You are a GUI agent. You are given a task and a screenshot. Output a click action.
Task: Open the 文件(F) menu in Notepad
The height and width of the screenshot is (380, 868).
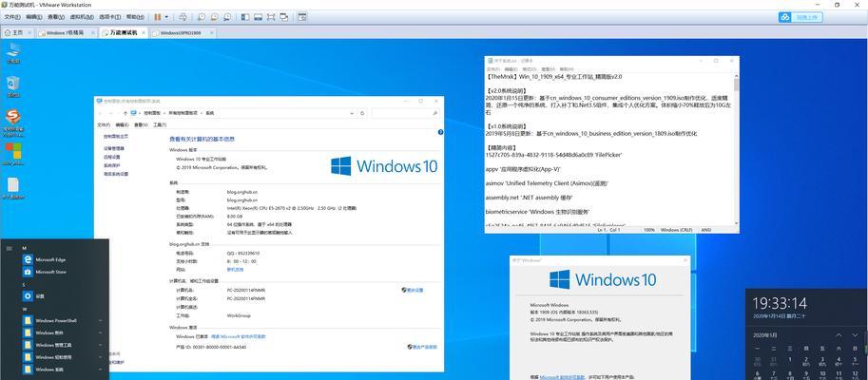[493, 68]
